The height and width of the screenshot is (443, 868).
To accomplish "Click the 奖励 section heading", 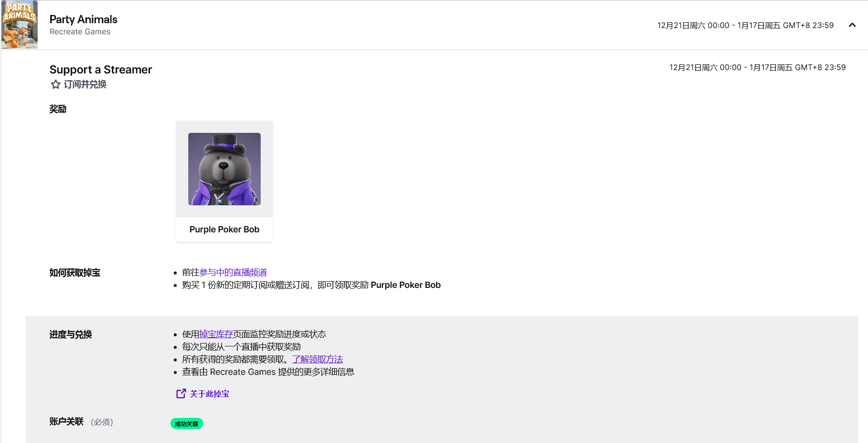I will point(58,109).
